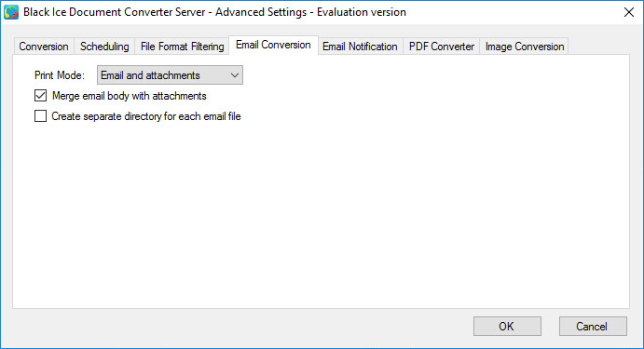
Task: Click the Black Ice application icon in title bar
Action: point(11,12)
